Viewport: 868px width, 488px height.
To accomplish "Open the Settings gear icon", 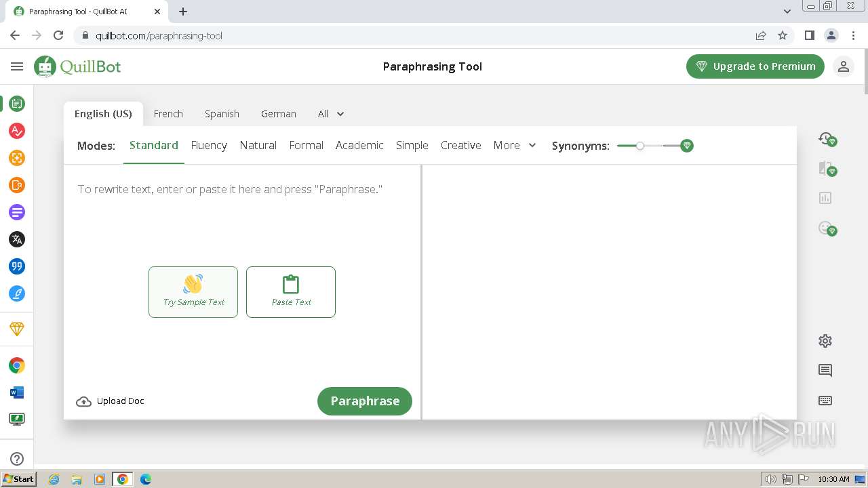I will pos(825,341).
